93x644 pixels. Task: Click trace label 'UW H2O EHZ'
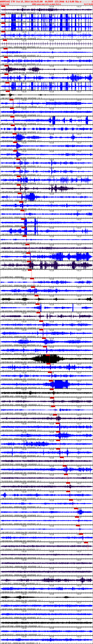tap(7, 55)
